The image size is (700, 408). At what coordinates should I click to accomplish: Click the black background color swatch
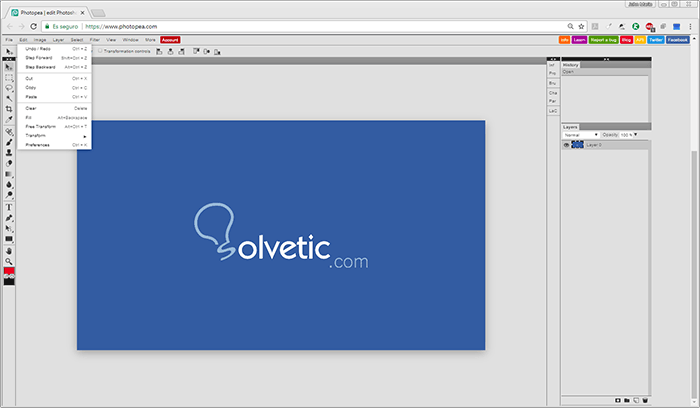[x=9, y=282]
